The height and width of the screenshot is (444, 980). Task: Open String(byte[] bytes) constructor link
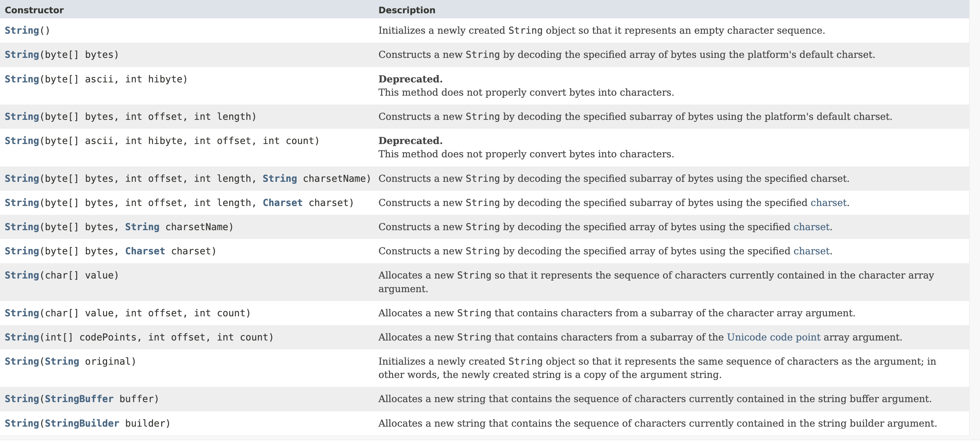coord(22,55)
